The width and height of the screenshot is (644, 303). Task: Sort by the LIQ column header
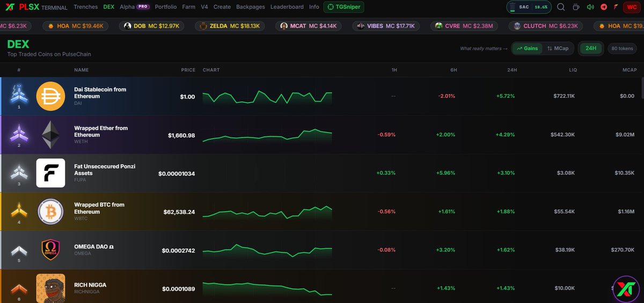[x=572, y=70]
